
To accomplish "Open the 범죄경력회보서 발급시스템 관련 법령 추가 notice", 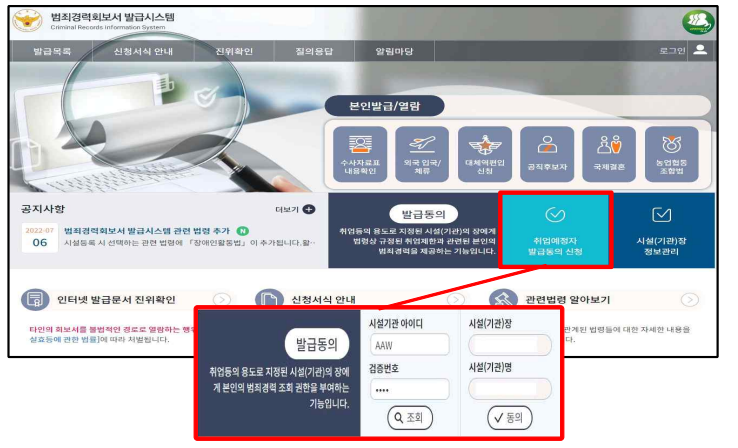I will pos(146,231).
